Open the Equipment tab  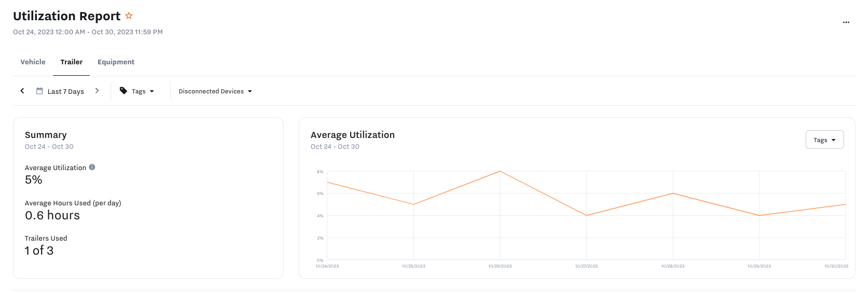pos(116,62)
